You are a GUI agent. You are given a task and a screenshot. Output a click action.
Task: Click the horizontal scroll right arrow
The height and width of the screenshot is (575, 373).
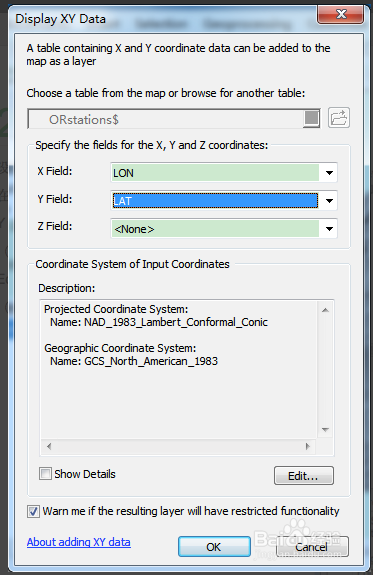pyautogui.click(x=307, y=446)
